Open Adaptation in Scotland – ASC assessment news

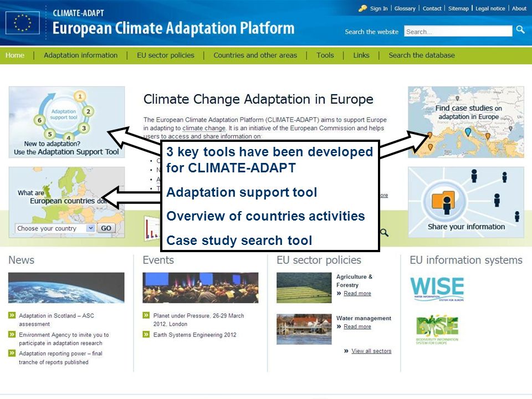click(x=57, y=320)
